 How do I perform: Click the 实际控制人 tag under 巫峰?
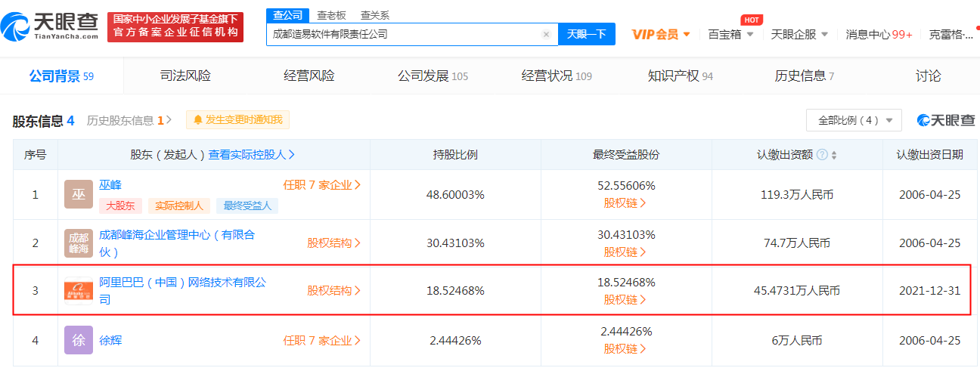(x=179, y=205)
